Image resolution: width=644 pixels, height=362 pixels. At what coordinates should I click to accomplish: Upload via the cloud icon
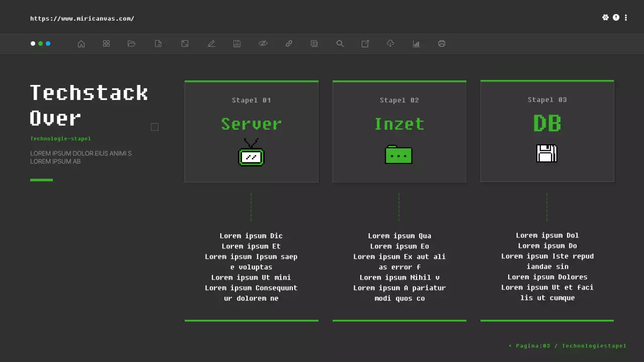pyautogui.click(x=390, y=43)
